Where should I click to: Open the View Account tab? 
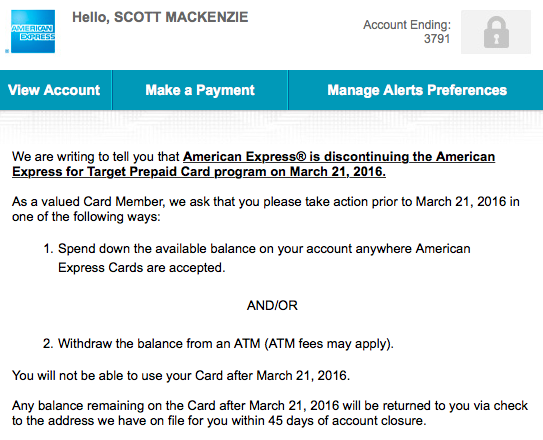[x=54, y=90]
